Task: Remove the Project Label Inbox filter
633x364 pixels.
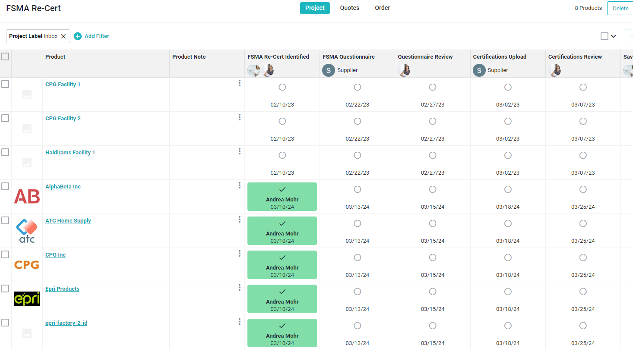Action: coord(63,36)
